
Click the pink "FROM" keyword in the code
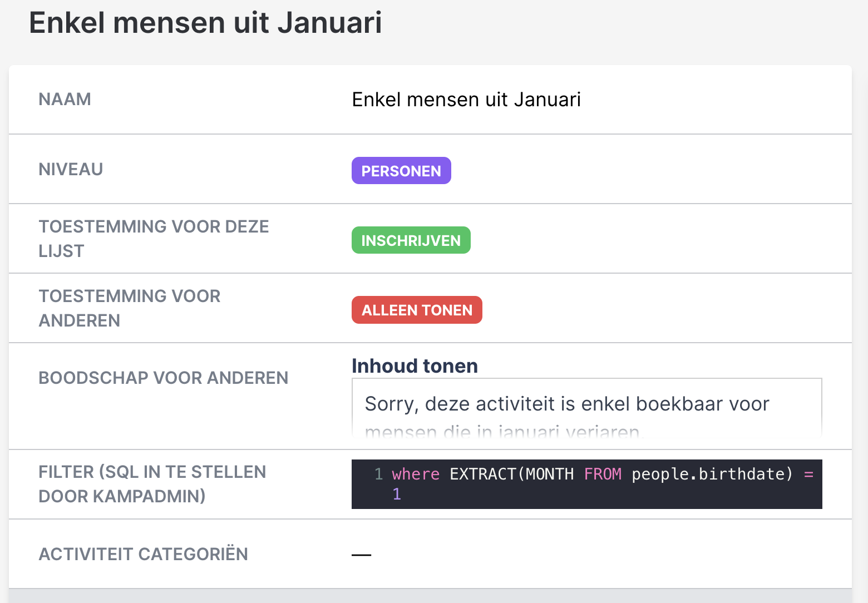coord(603,474)
